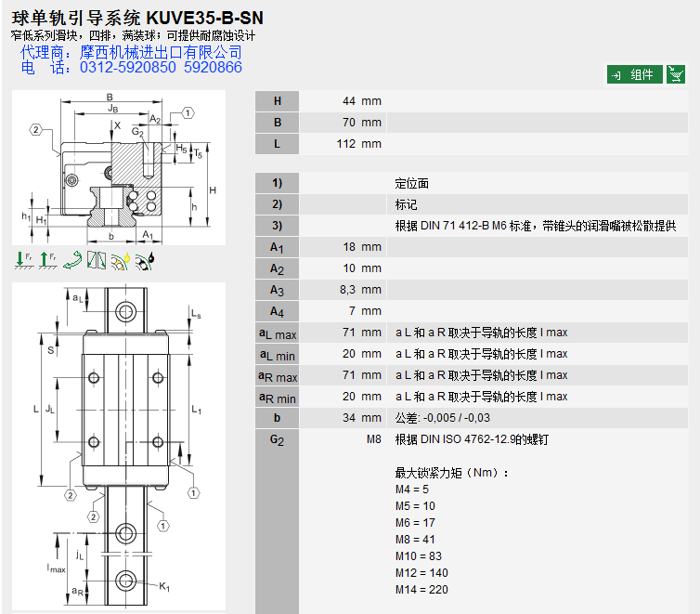Image resolution: width=700 pixels, height=614 pixels.
Task: Select the L dimension row label
Action: click(277, 144)
